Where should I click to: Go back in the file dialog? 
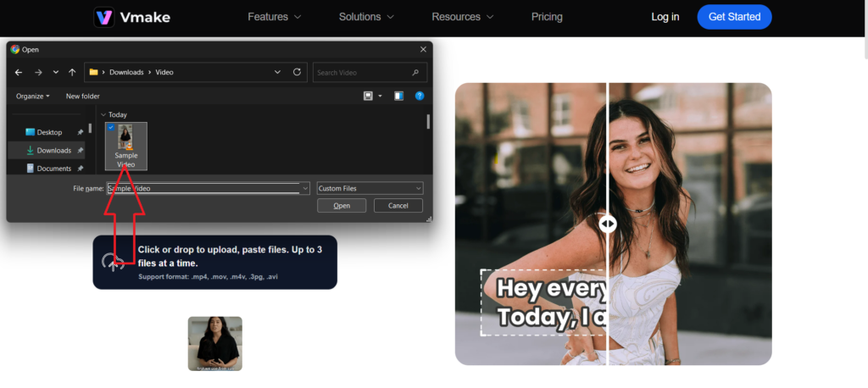tap(19, 73)
